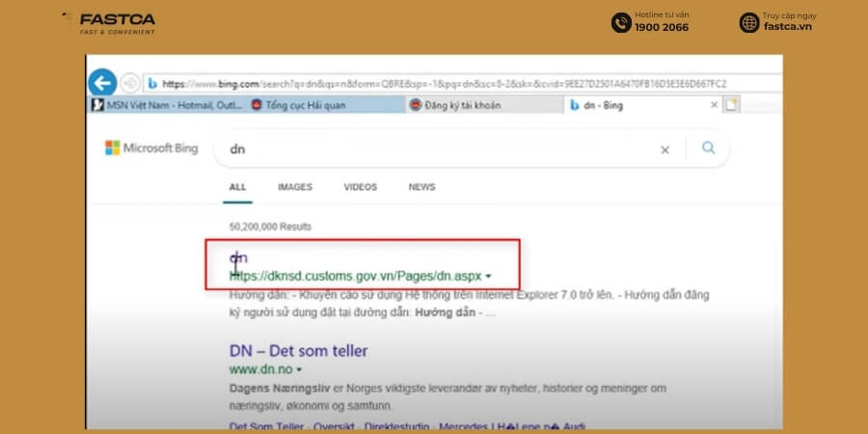This screenshot has height=434, width=868.
Task: Click the hotline phone icon
Action: [x=621, y=23]
